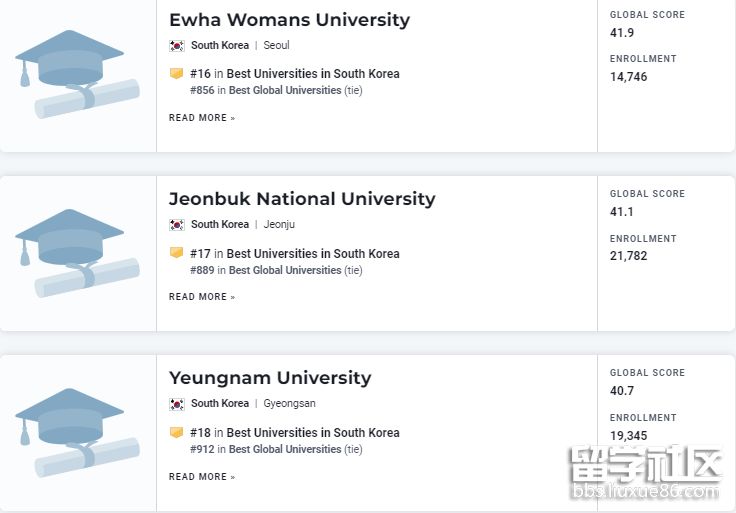Open Yeungnam University title link
This screenshot has height=513, width=736.
pos(270,378)
